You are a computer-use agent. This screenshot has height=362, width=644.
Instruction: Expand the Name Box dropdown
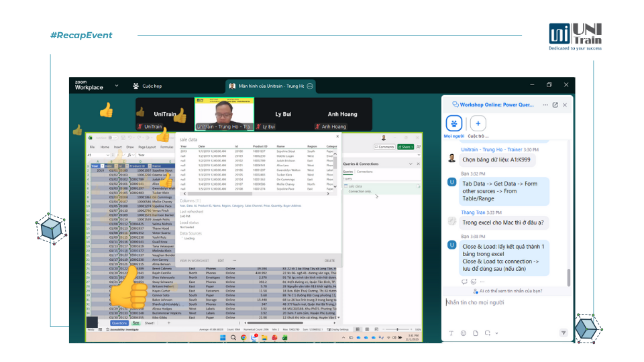coord(107,155)
